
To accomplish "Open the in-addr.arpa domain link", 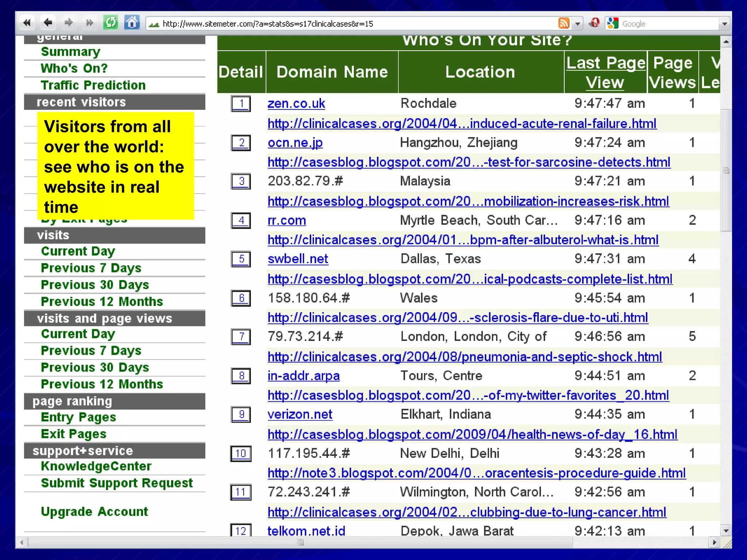I will pos(303,376).
